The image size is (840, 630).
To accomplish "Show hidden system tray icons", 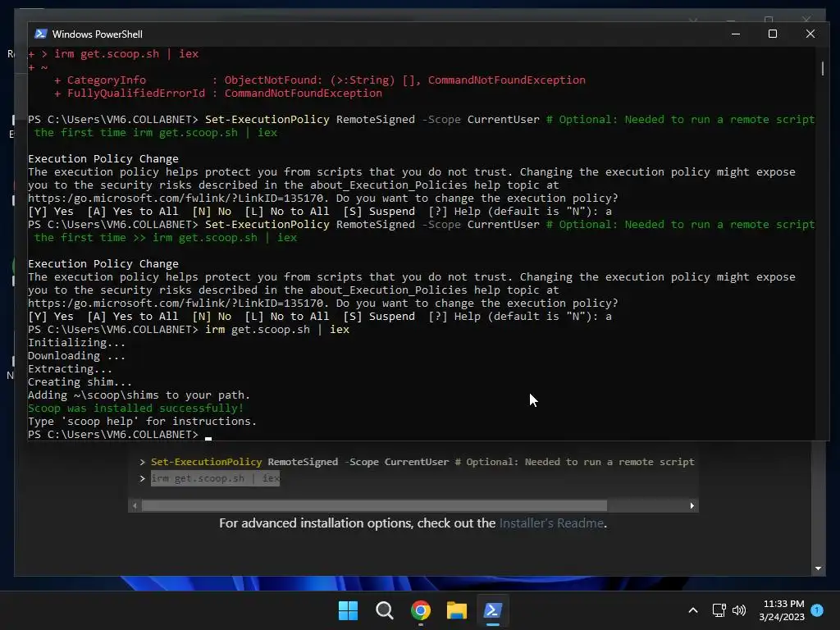I will pos(692,610).
